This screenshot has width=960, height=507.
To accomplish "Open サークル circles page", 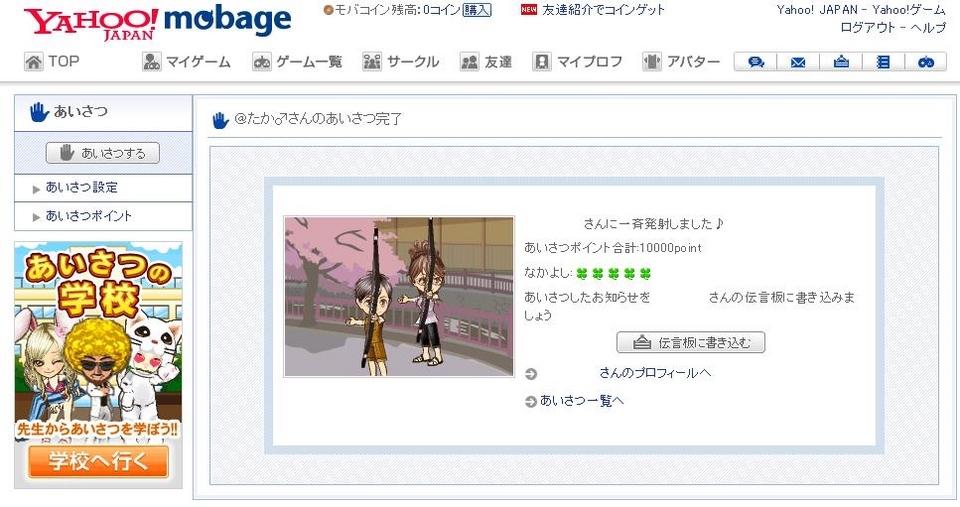I will (x=401, y=62).
